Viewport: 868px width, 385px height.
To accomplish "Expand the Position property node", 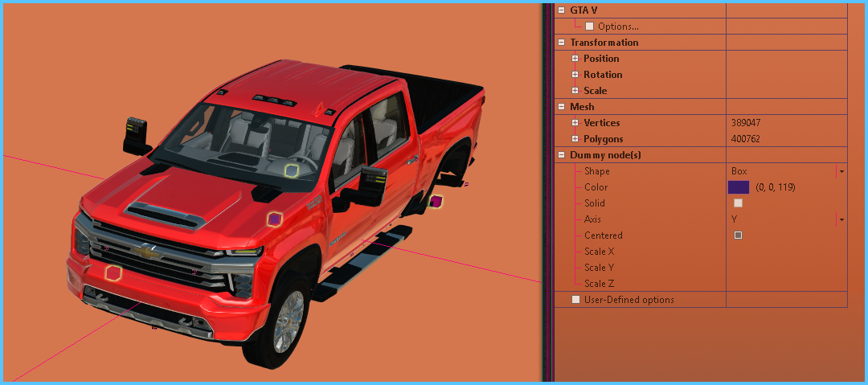I will pyautogui.click(x=575, y=59).
